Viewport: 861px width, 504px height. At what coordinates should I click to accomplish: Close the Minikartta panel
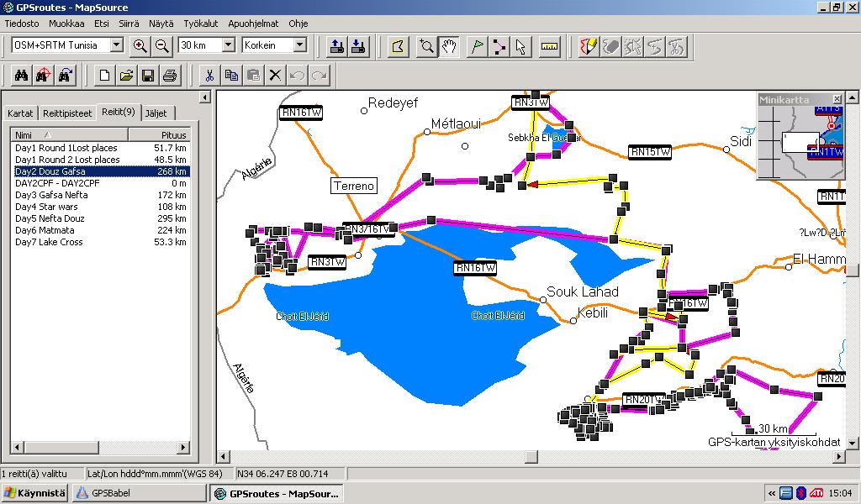click(x=837, y=99)
